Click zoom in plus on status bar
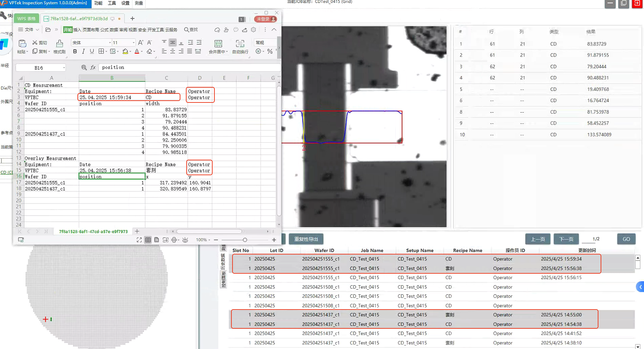The image size is (644, 349). tap(274, 240)
